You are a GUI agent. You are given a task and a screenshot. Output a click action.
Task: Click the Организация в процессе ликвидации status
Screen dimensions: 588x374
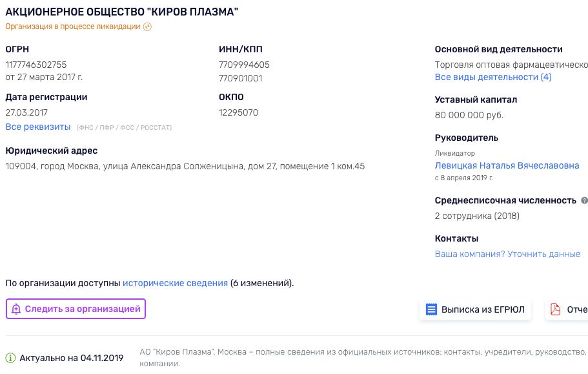point(73,26)
